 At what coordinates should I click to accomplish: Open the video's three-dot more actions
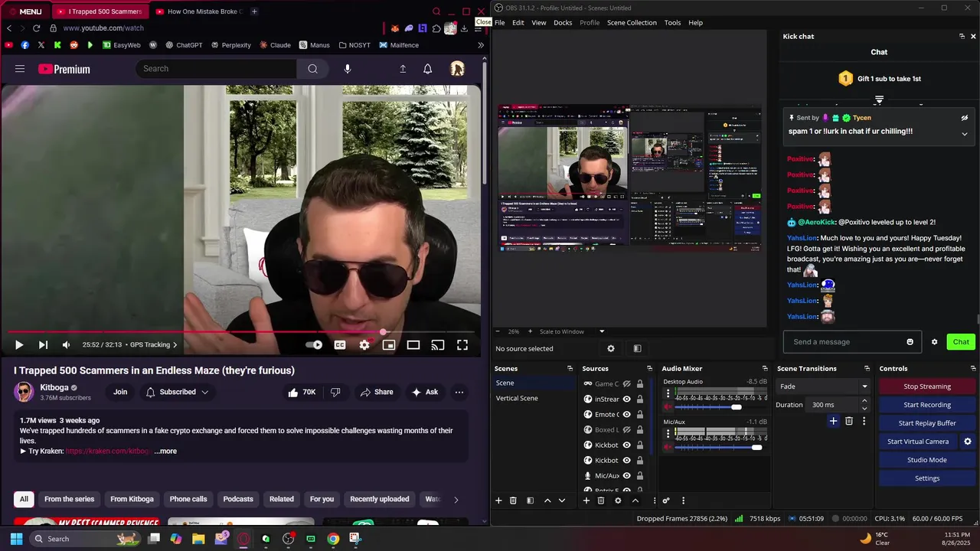click(459, 392)
